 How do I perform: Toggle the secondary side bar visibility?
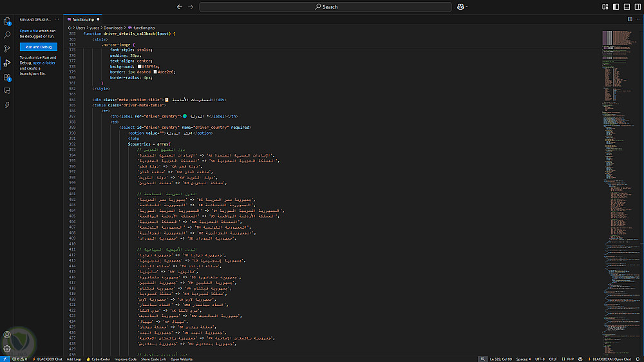(x=637, y=6)
